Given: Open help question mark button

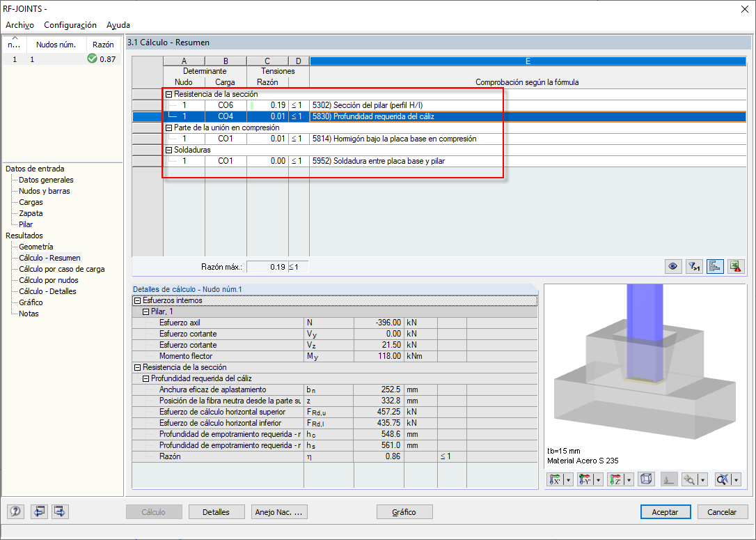Looking at the screenshot, I should coord(16,511).
